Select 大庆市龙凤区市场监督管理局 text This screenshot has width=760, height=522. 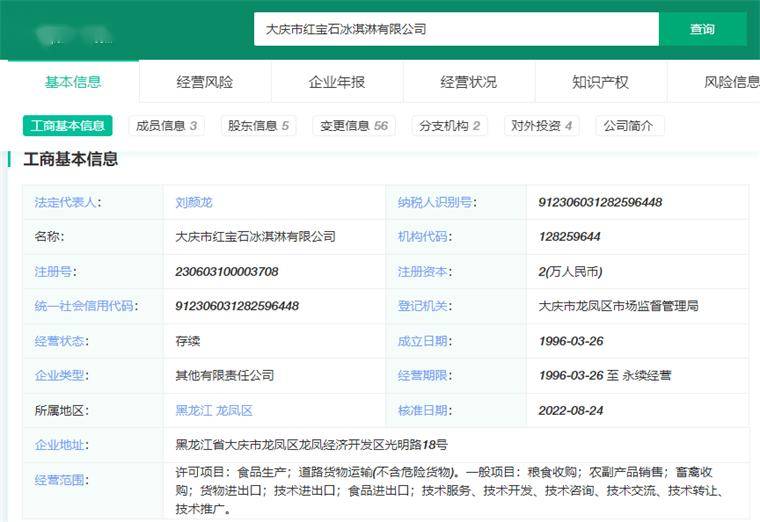click(618, 306)
